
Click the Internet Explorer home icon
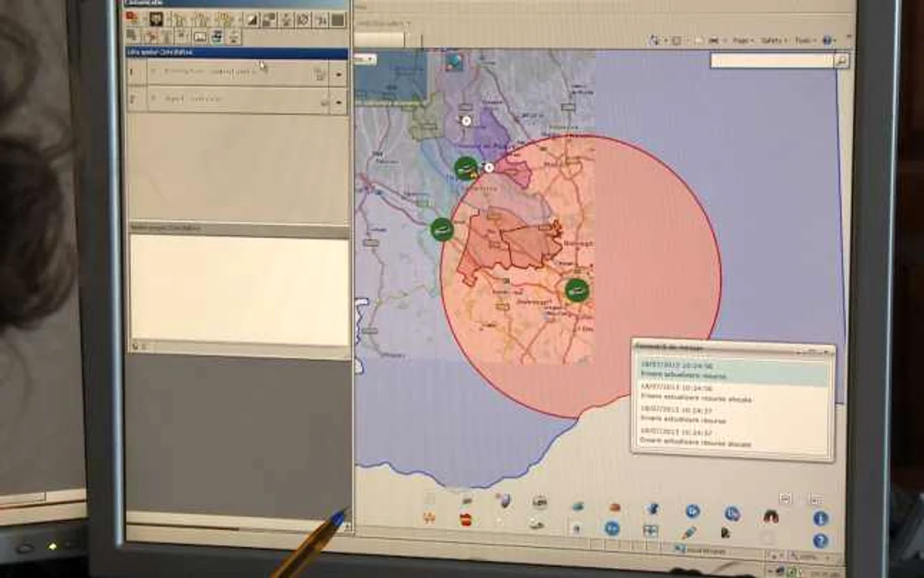[655, 41]
